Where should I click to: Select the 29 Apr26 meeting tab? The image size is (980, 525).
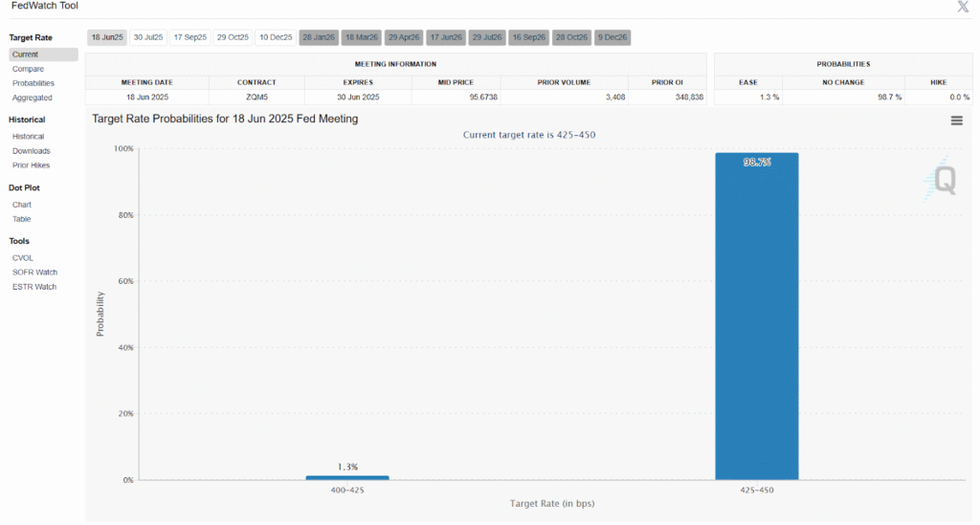tap(404, 37)
